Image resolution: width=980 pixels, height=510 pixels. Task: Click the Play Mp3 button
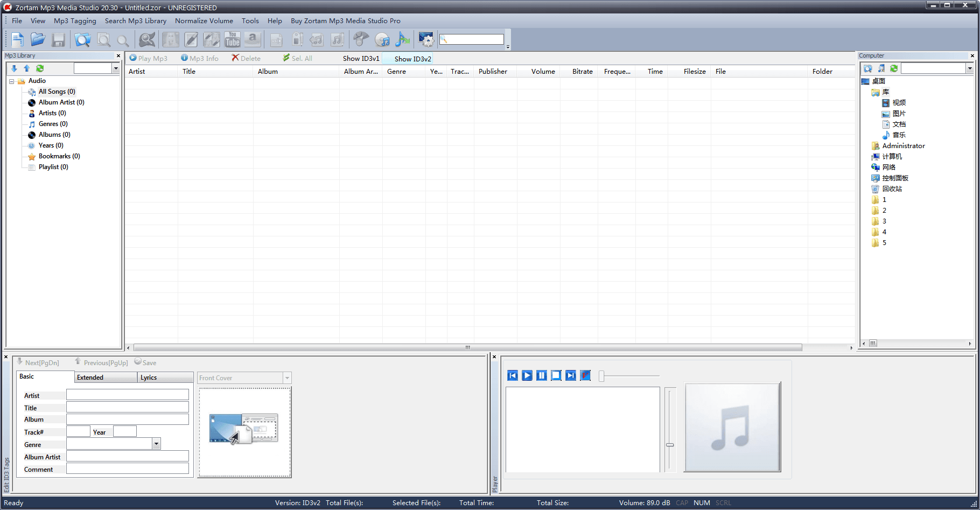[x=149, y=58]
